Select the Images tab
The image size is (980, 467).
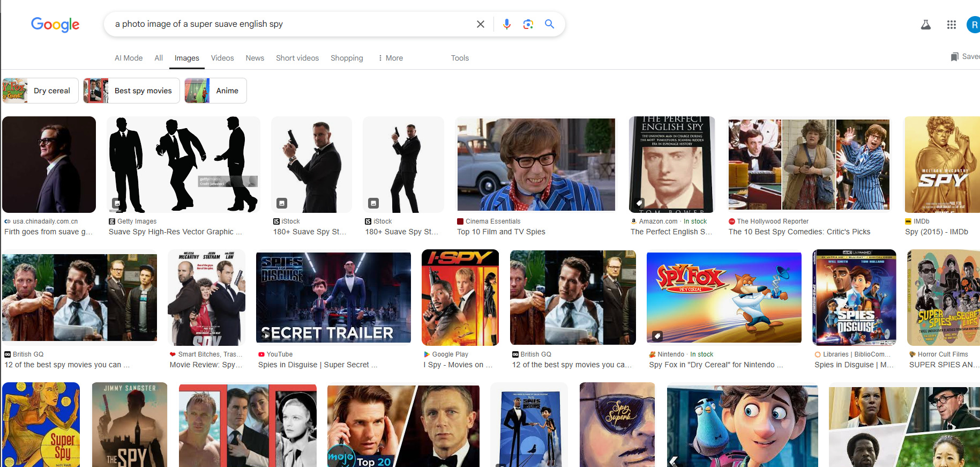(187, 58)
